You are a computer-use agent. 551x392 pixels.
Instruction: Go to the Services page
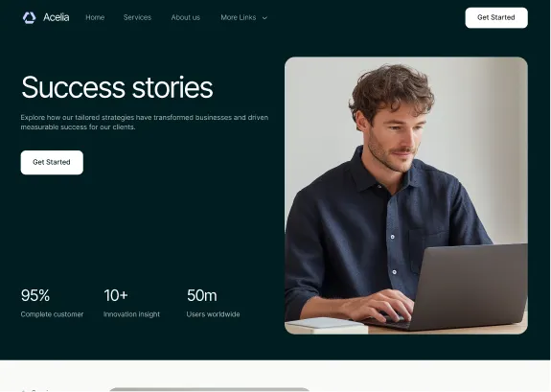[x=137, y=17]
